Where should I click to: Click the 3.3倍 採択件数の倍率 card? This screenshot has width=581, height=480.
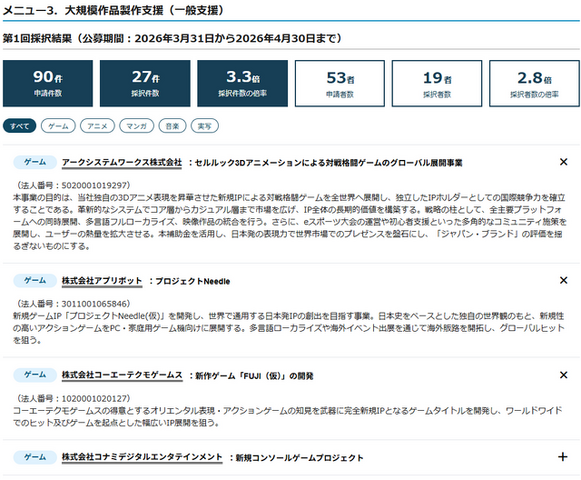click(x=242, y=83)
